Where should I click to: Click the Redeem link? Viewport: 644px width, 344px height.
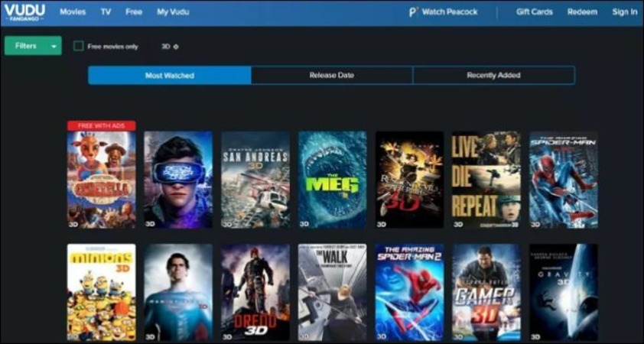582,12
